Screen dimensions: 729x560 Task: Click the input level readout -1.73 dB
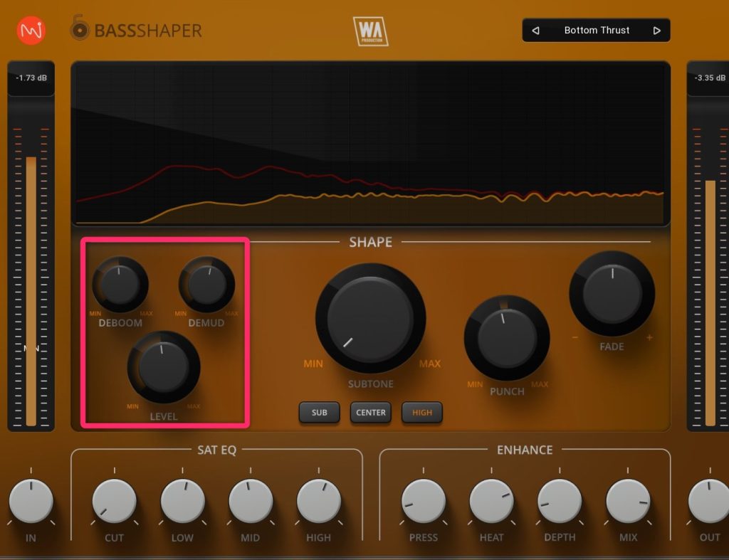[x=31, y=78]
